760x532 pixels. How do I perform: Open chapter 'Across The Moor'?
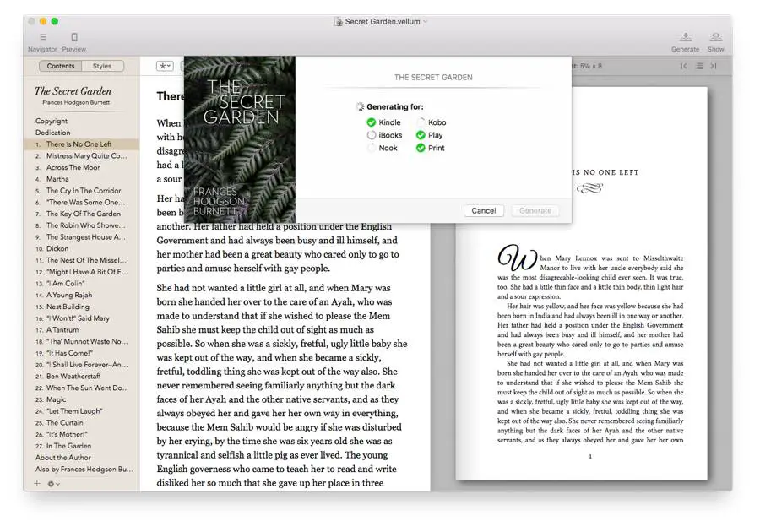(81, 168)
